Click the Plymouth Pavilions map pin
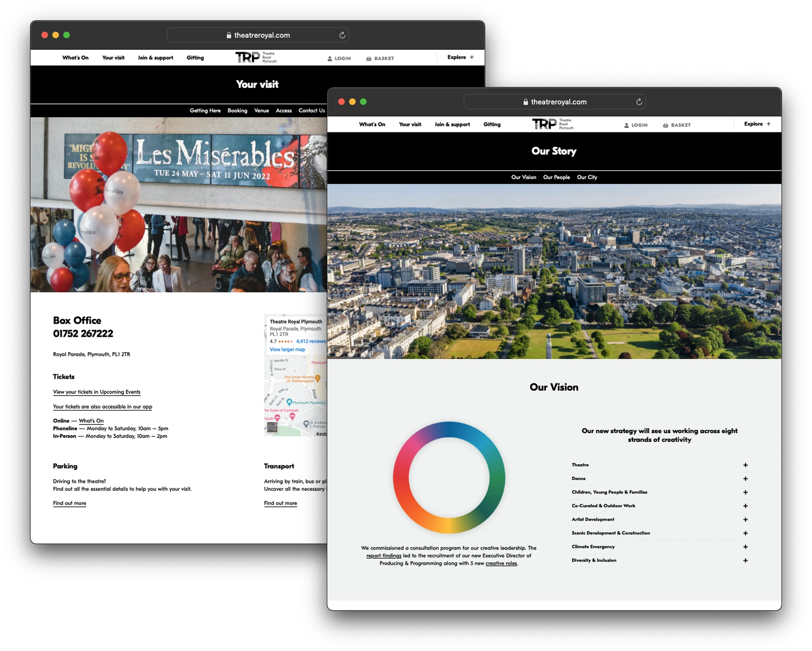 coord(289,402)
